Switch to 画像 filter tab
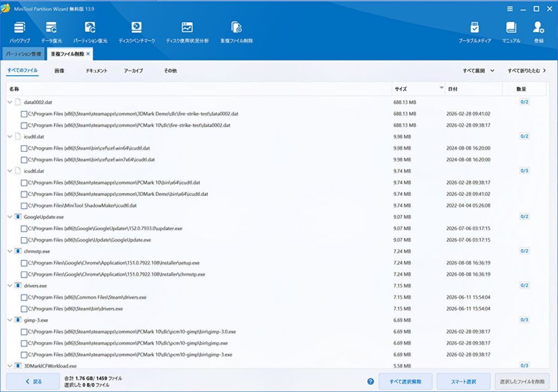 [59, 70]
